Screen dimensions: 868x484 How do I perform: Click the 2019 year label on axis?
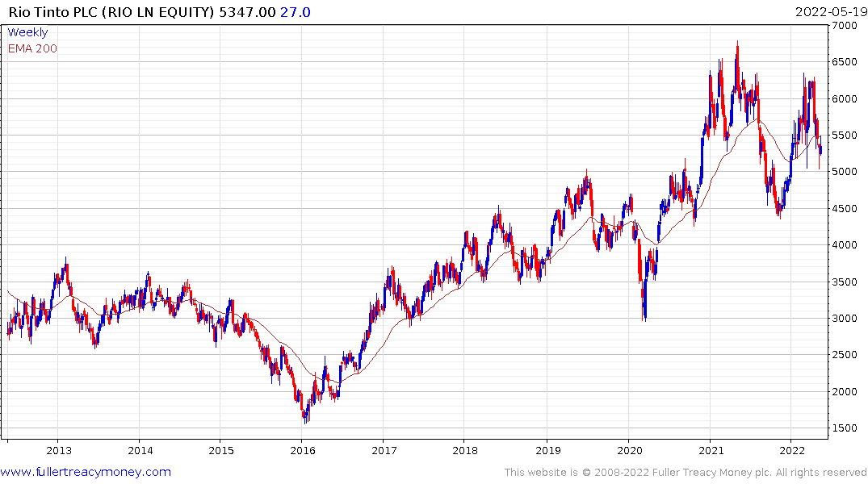[548, 450]
